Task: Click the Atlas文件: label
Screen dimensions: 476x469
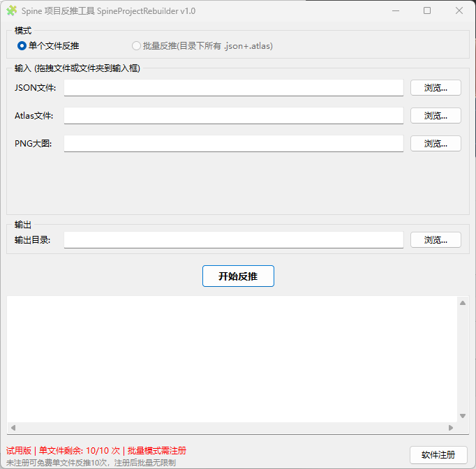Action: pyautogui.click(x=34, y=116)
